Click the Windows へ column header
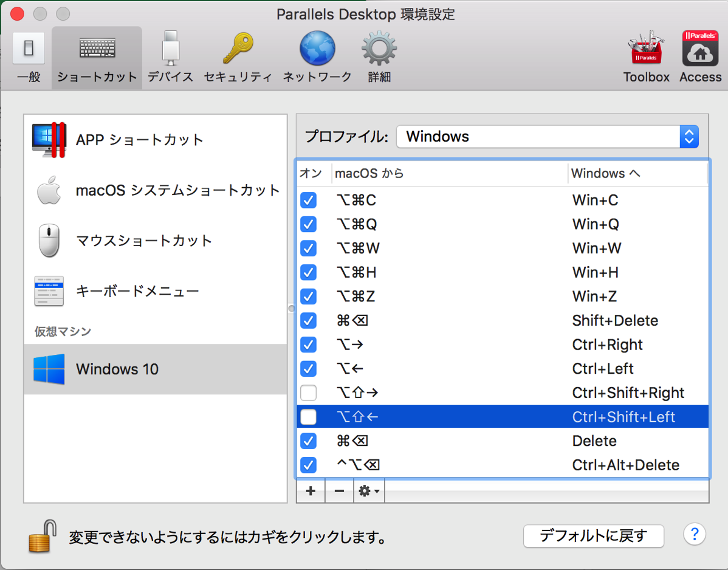The image size is (728, 570). click(637, 173)
